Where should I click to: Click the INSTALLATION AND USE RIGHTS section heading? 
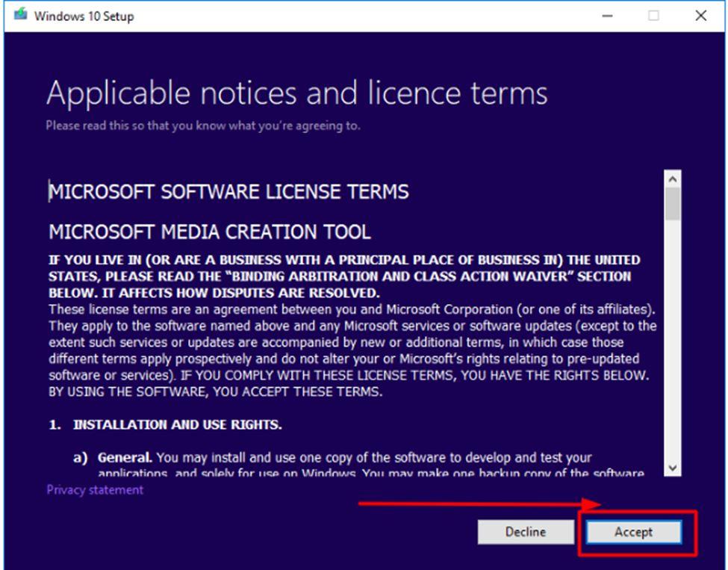click(164, 424)
